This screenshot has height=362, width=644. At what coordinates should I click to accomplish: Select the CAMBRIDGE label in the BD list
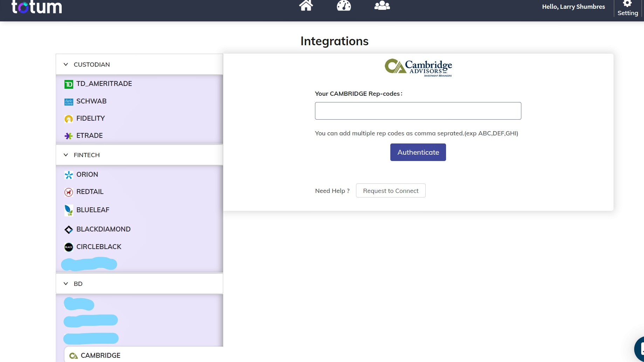point(101,356)
